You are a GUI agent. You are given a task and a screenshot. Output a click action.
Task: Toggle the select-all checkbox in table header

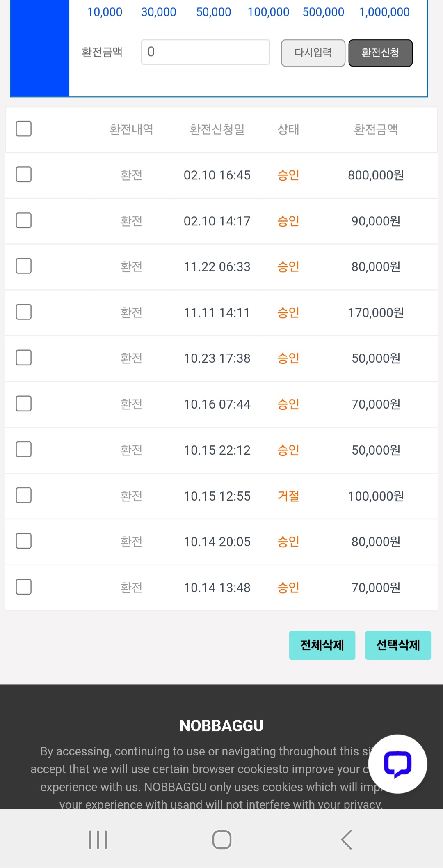(x=23, y=129)
